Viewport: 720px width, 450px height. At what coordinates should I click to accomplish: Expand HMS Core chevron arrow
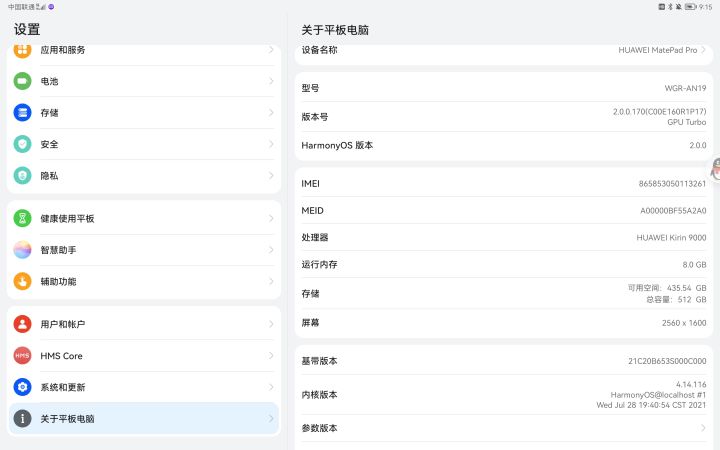pyautogui.click(x=271, y=356)
